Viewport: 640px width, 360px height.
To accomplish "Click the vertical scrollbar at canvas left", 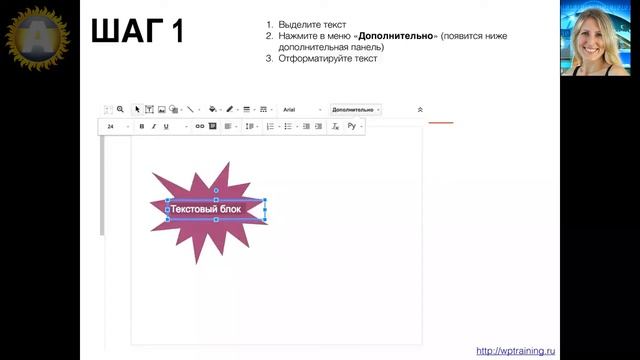I will (x=102, y=186).
